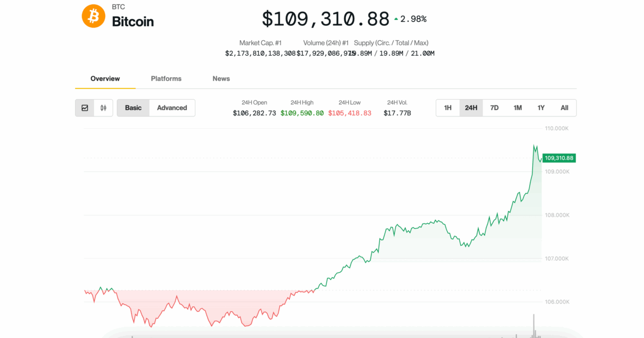Click the 108.000K axis label

(x=557, y=215)
